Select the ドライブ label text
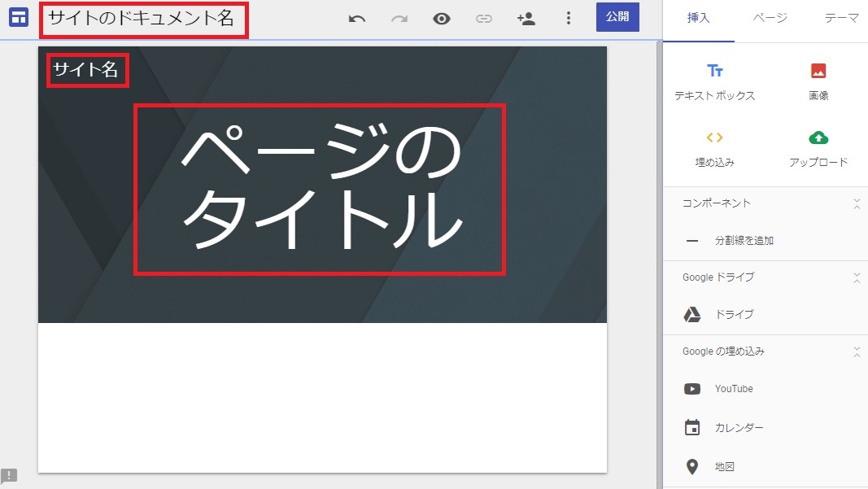Image resolution: width=868 pixels, height=489 pixels. pos(734,315)
